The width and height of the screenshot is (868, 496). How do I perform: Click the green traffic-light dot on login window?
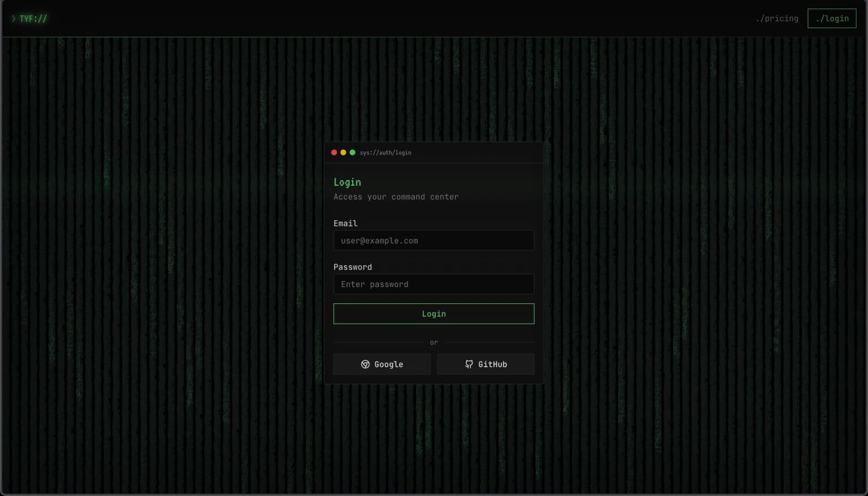(352, 152)
